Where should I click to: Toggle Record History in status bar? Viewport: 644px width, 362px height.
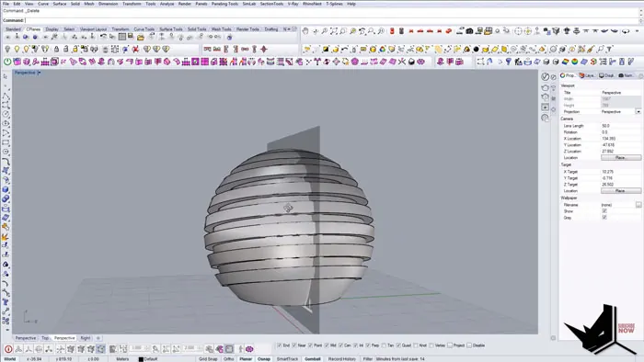coord(341,358)
